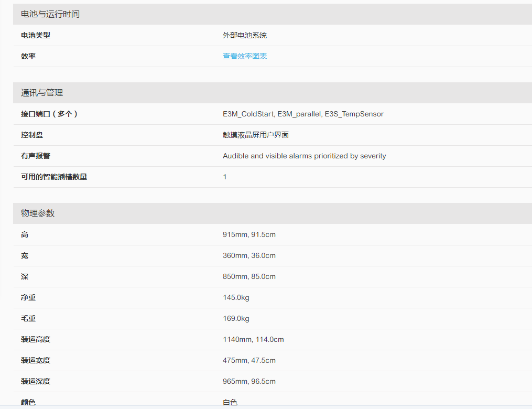Select the 1140mm, 114.0cm shipping height value
The width and height of the screenshot is (532, 409).
pyautogui.click(x=253, y=339)
